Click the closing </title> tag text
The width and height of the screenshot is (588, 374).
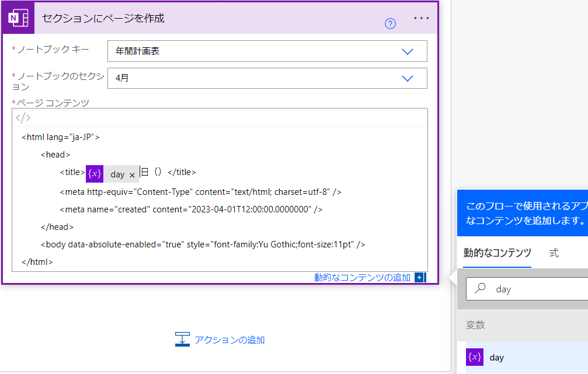182,172
